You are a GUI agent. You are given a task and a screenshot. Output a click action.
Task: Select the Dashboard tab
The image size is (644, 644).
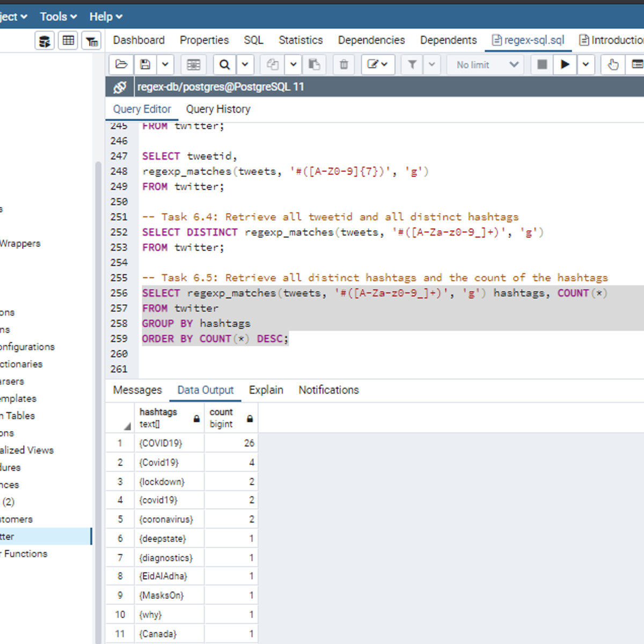138,40
